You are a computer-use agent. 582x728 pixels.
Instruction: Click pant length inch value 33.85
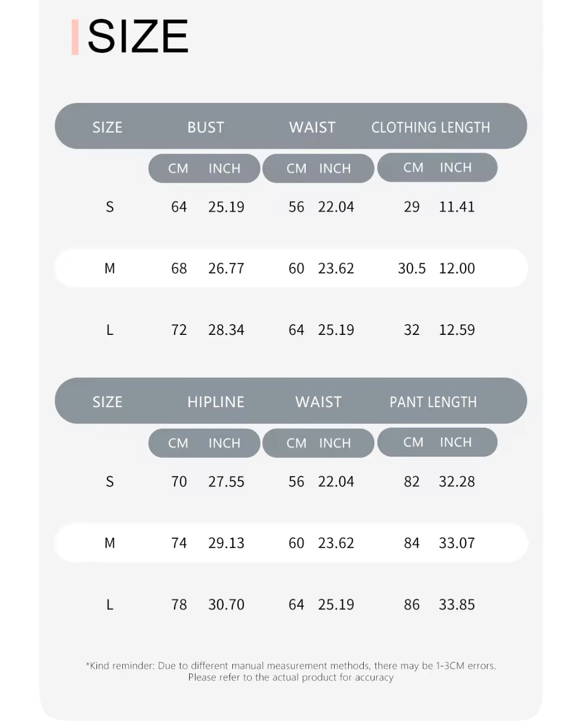pyautogui.click(x=457, y=604)
